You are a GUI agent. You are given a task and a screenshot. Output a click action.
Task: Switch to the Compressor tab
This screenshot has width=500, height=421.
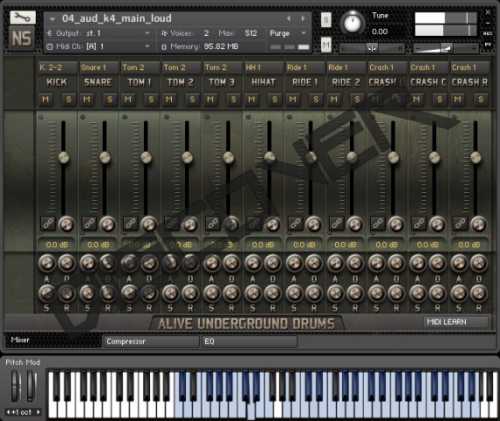tap(150, 341)
